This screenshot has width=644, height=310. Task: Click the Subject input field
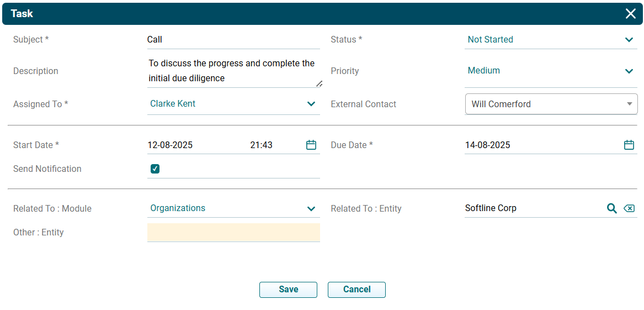[233, 40]
